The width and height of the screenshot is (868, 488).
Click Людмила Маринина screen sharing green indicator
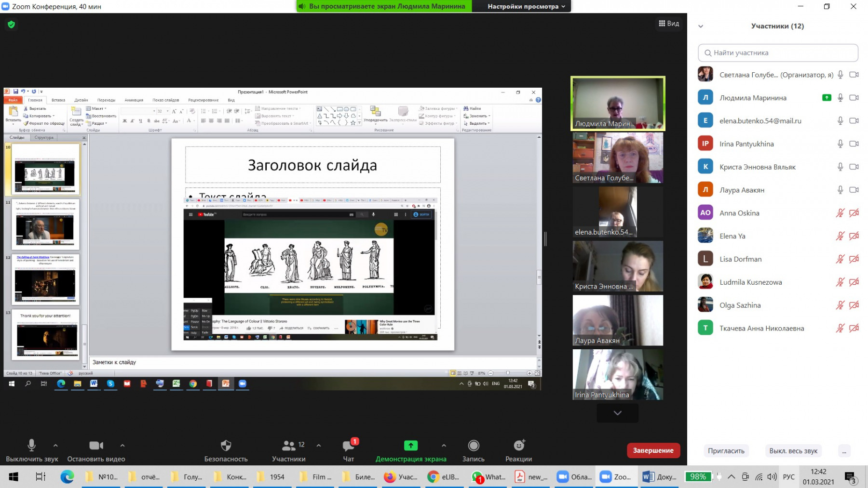(x=827, y=98)
